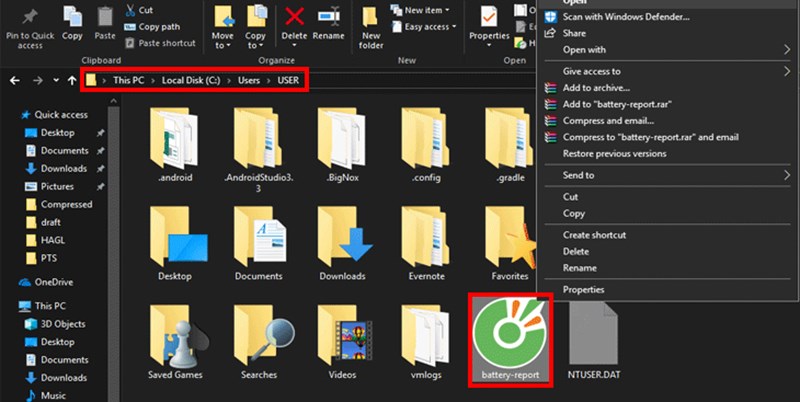This screenshot has height=402, width=800.
Task: Open the New item dropdown
Action: (420, 10)
